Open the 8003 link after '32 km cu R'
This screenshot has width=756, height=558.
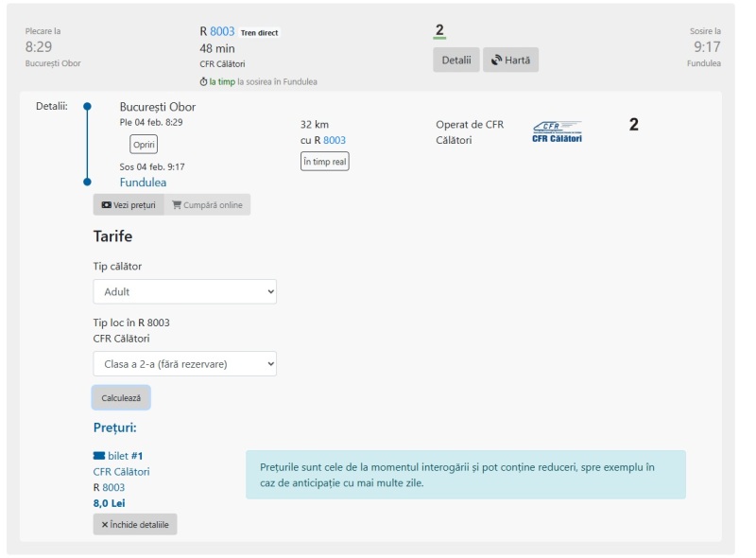[335, 140]
